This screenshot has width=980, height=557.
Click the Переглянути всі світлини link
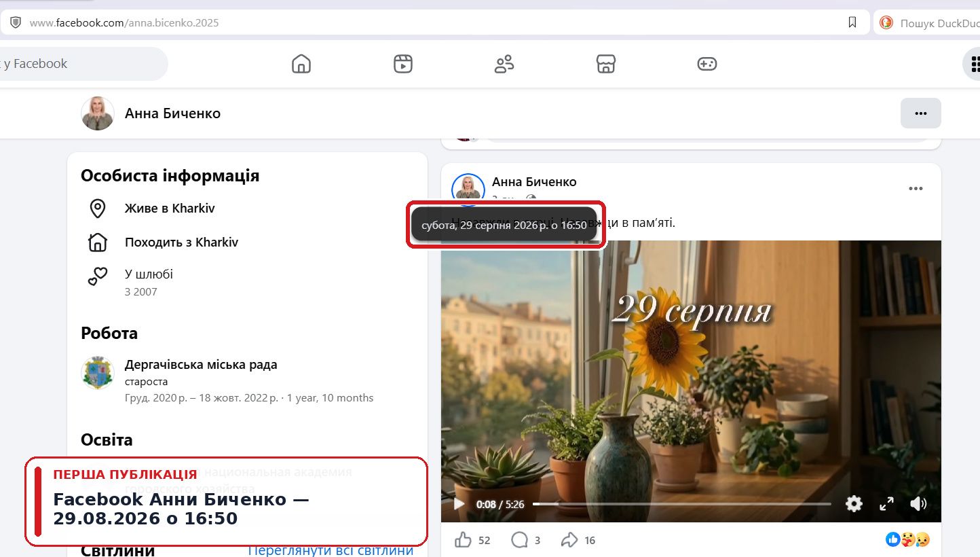(x=331, y=550)
